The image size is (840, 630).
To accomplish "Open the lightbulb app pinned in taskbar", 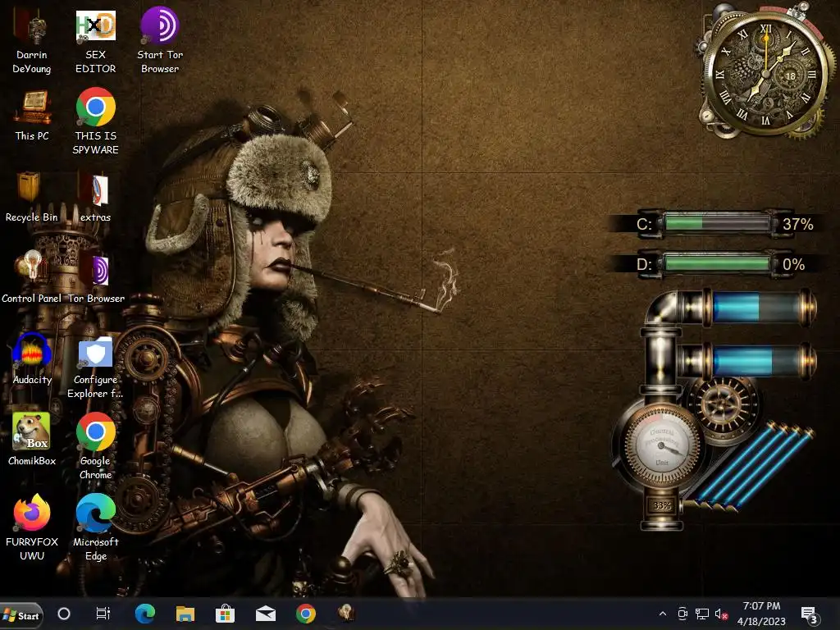I will pos(346,613).
